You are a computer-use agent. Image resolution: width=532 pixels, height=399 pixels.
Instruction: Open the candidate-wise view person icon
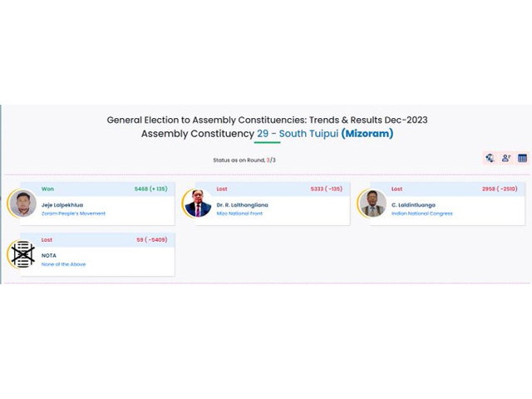(x=506, y=158)
